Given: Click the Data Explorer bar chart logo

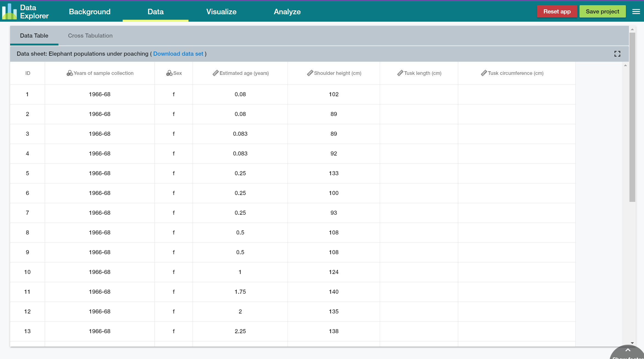Looking at the screenshot, I should click(x=9, y=12).
